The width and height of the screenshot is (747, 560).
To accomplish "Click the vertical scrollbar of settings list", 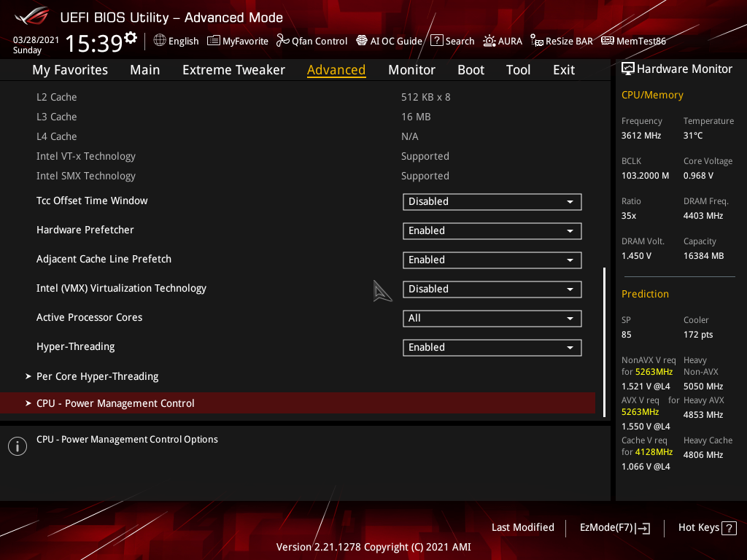I will click(x=605, y=342).
